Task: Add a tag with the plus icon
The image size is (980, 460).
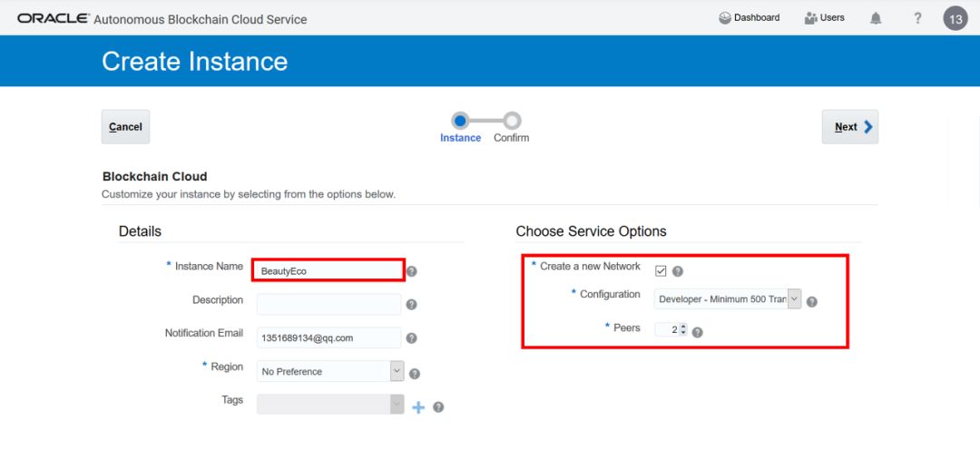Action: 418,407
